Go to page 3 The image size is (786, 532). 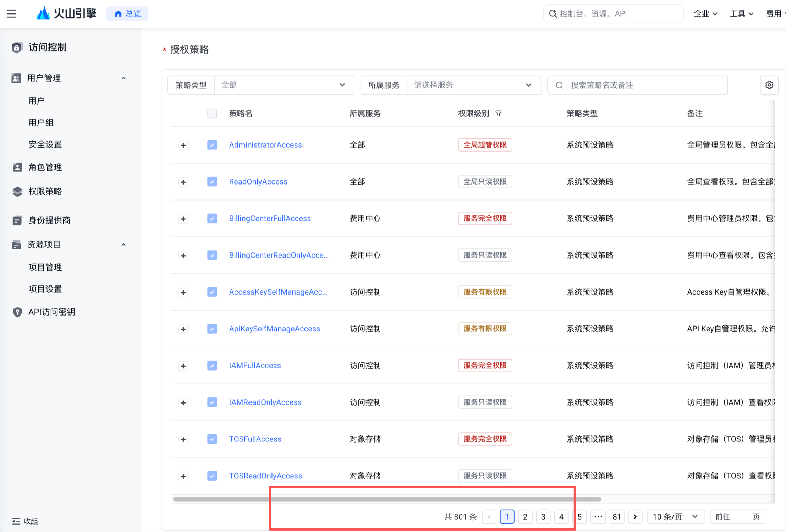[543, 517]
